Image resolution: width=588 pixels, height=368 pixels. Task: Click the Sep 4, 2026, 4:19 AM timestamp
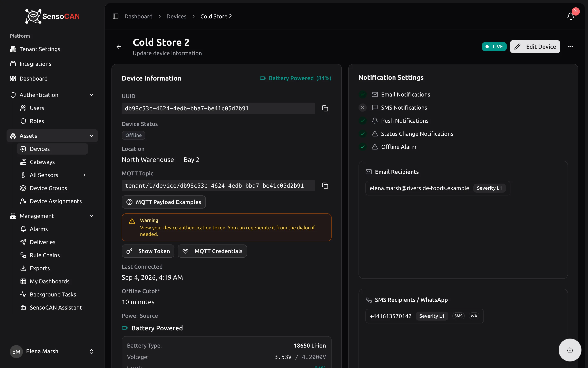click(x=152, y=277)
